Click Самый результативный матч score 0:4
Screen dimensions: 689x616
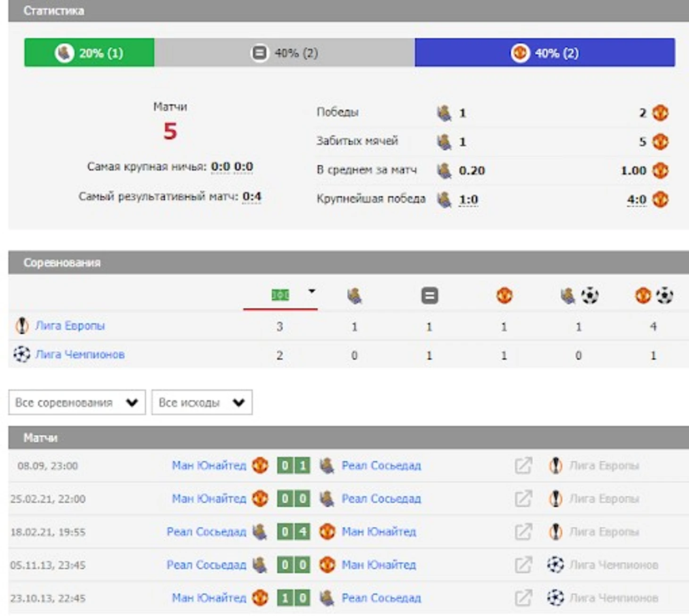click(x=252, y=196)
